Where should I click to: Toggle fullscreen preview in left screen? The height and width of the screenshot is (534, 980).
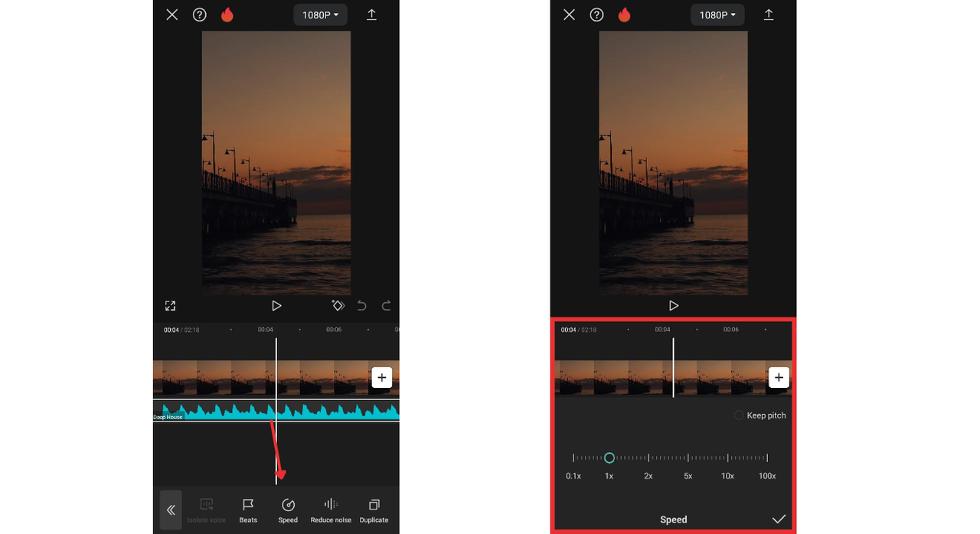(x=170, y=306)
